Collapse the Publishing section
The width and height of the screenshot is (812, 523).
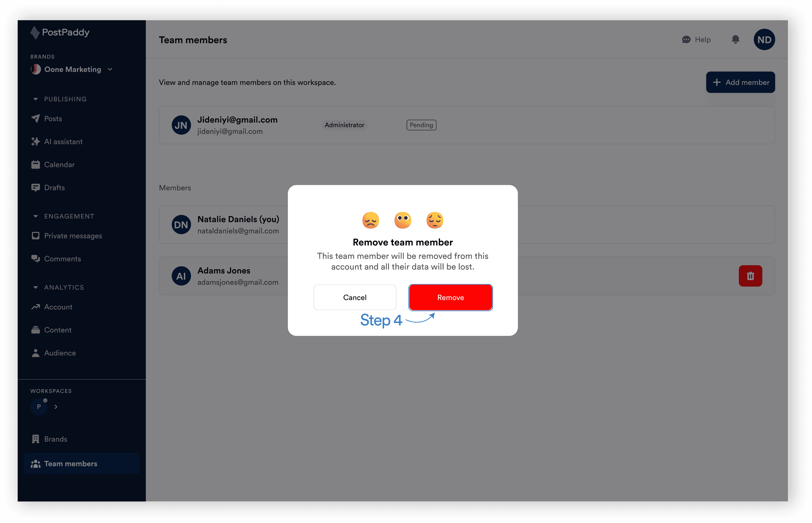pyautogui.click(x=36, y=99)
